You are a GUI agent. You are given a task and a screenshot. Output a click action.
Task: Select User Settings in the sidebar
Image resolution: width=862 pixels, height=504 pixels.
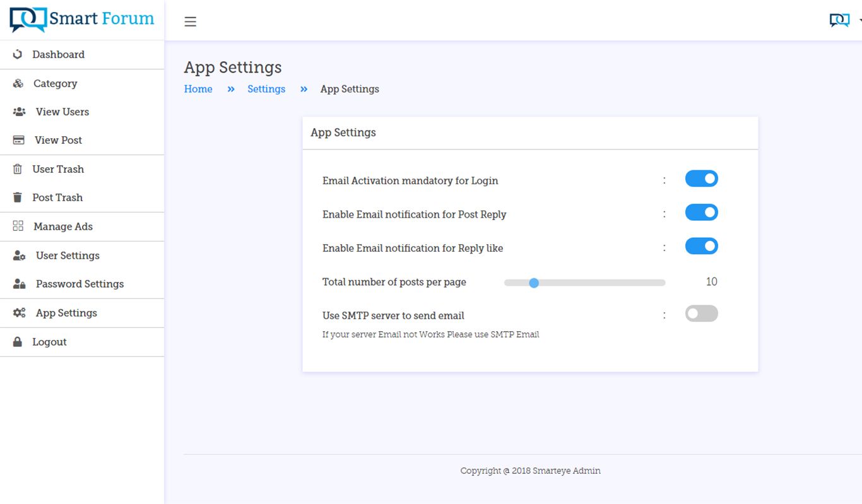[x=68, y=255]
